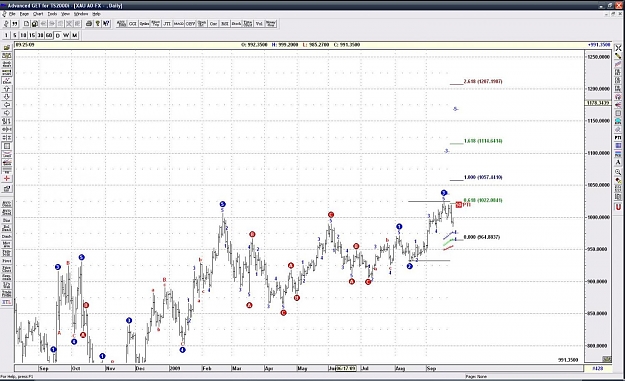The width and height of the screenshot is (625, 381).
Task: Add the OBV indicator
Action: (191, 24)
